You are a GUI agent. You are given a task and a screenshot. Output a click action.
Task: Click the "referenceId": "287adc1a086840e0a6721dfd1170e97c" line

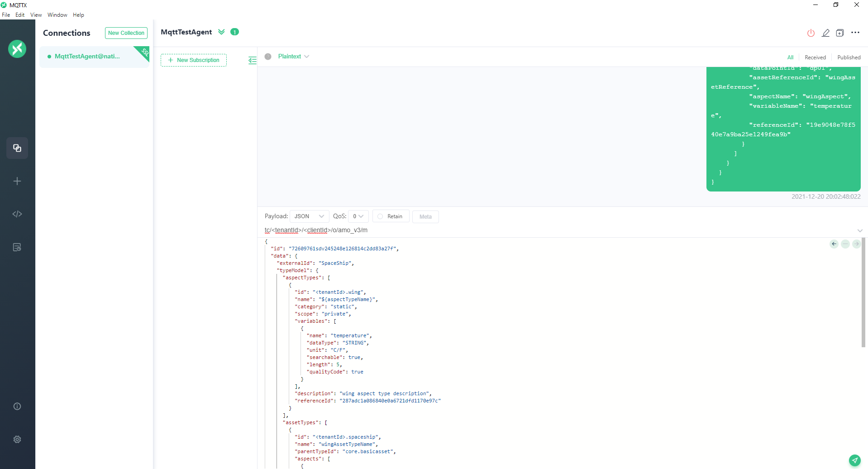point(367,401)
